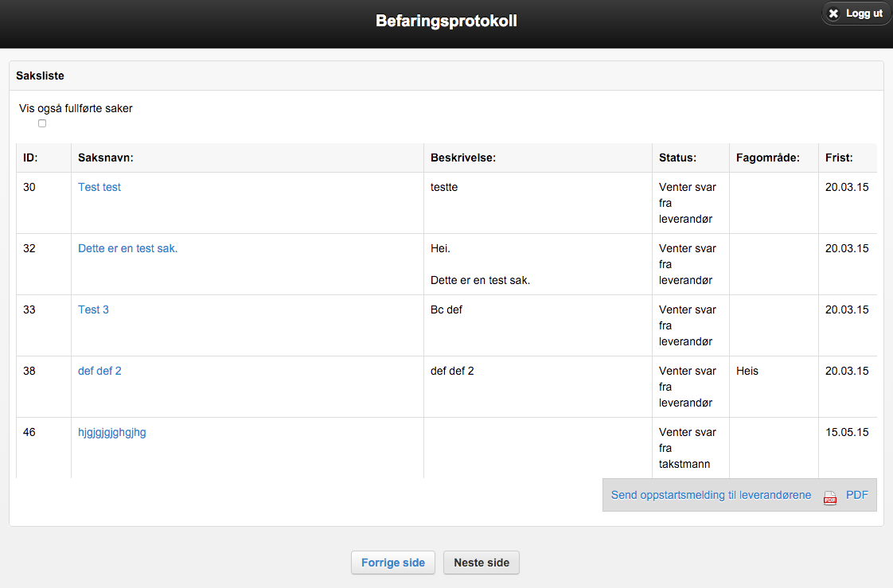Open the Test test case link

99,187
